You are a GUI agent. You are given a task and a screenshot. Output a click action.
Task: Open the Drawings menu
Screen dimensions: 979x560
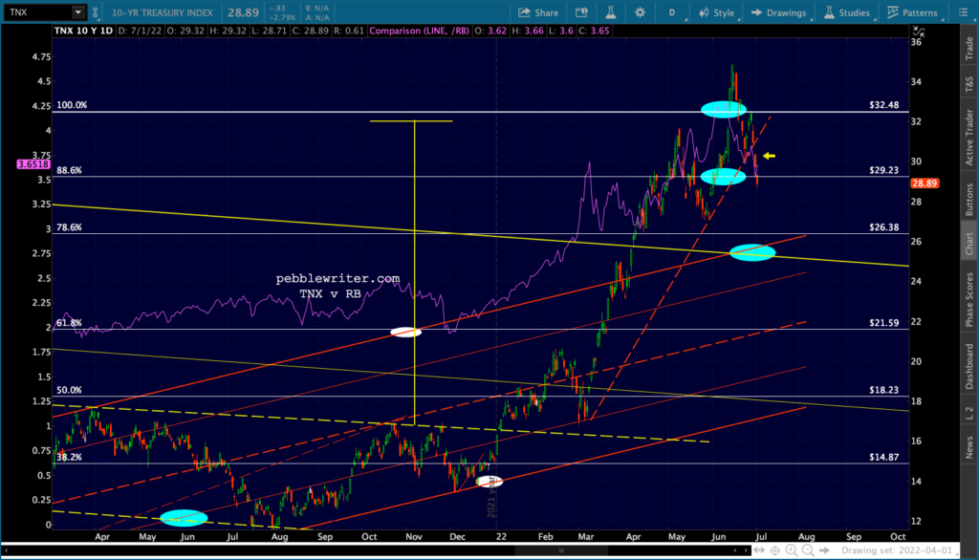pyautogui.click(x=778, y=12)
